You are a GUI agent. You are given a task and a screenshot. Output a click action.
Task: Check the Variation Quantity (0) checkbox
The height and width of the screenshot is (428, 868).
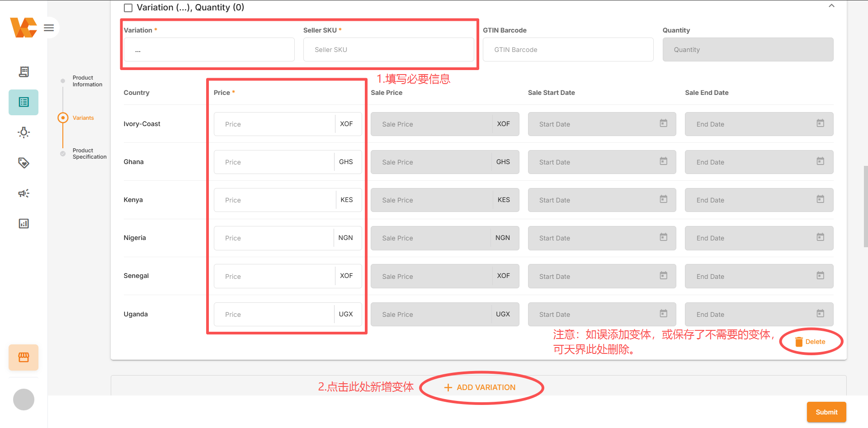click(128, 8)
